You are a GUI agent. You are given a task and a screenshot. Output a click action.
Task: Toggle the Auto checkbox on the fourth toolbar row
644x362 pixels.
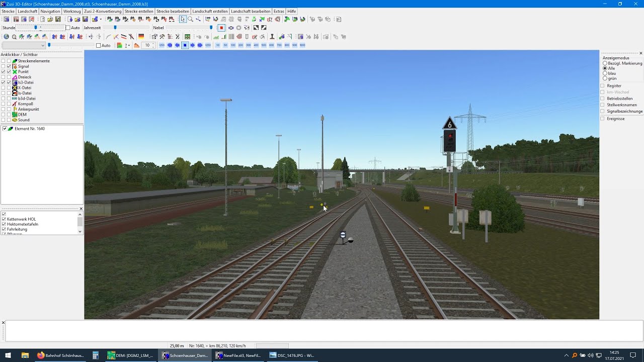[x=99, y=45]
